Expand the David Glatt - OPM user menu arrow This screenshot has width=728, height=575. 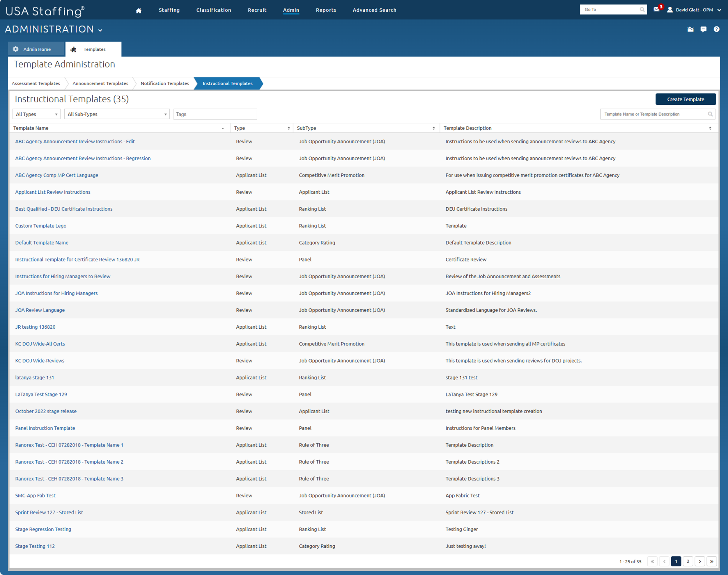coord(719,10)
